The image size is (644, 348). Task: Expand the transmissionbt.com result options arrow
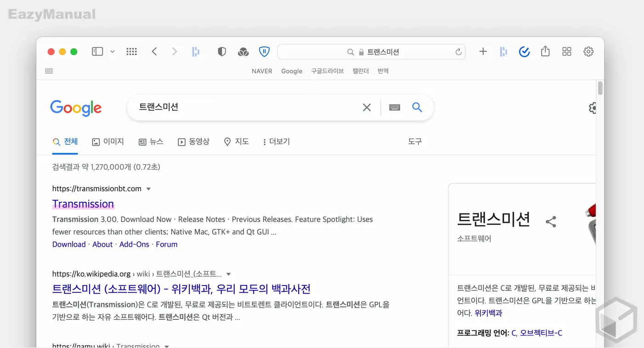coord(148,188)
